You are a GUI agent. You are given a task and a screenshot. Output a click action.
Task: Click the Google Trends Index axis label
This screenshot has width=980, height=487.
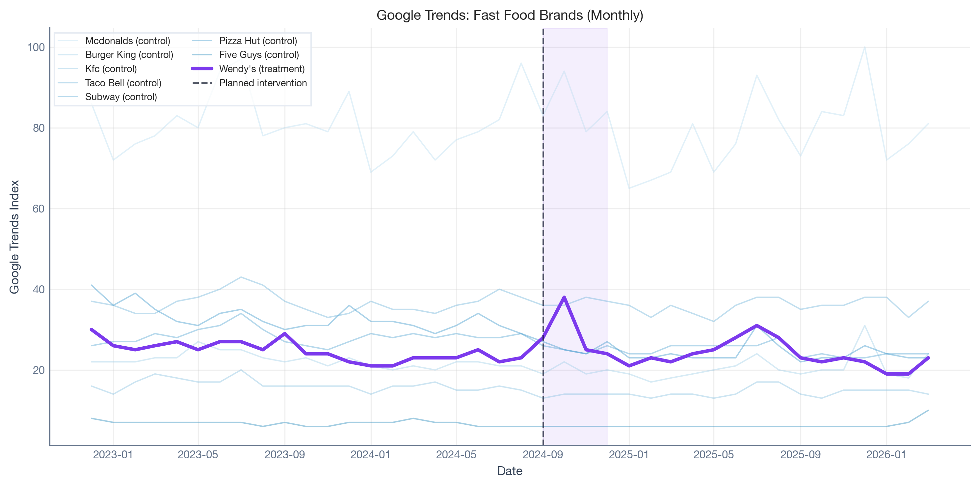(14, 237)
